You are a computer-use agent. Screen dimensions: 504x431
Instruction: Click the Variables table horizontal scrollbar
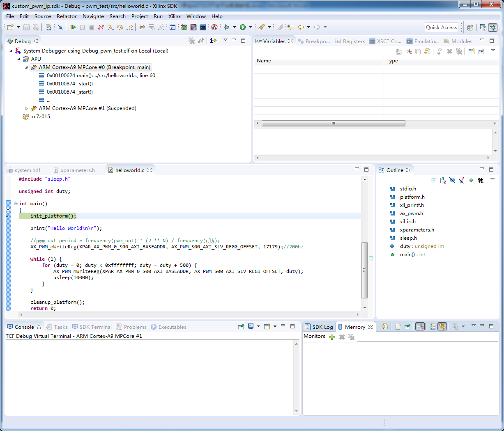coord(333,123)
